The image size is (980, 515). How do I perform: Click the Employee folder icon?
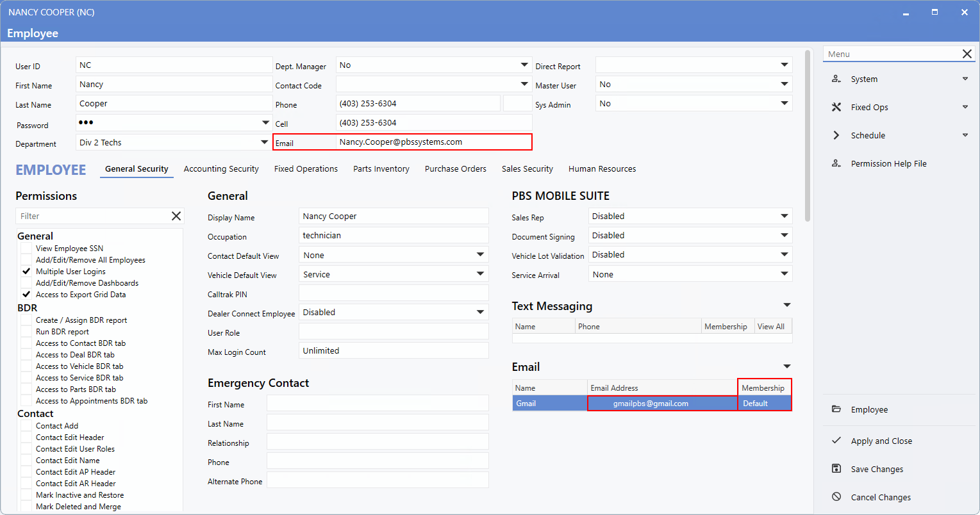[836, 409]
